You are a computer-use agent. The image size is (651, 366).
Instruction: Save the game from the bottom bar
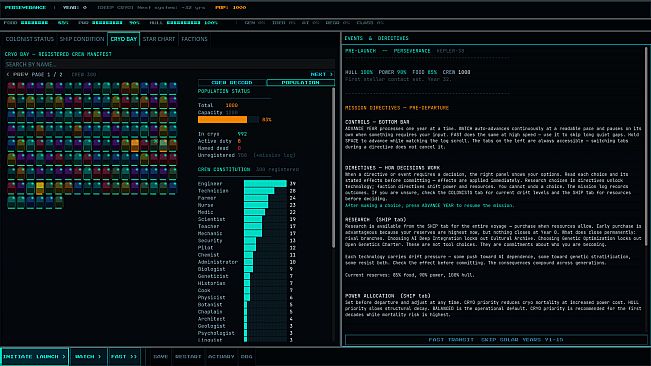160,356
